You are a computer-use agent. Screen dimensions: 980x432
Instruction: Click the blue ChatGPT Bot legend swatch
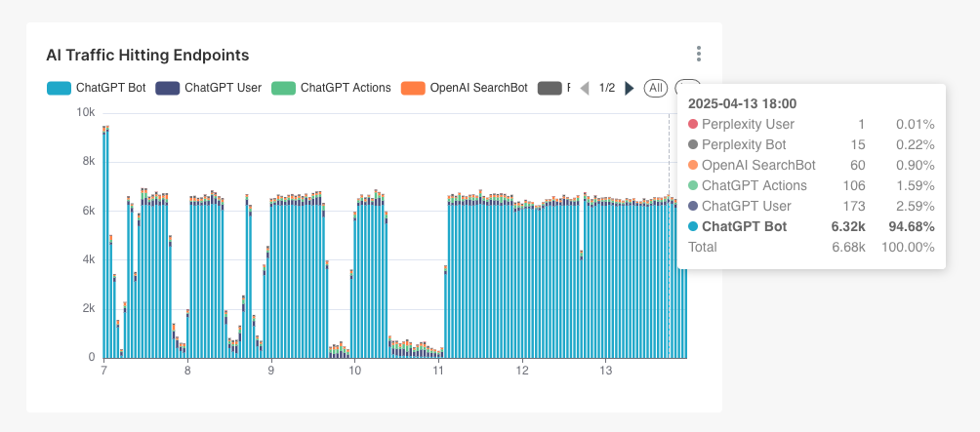59,88
